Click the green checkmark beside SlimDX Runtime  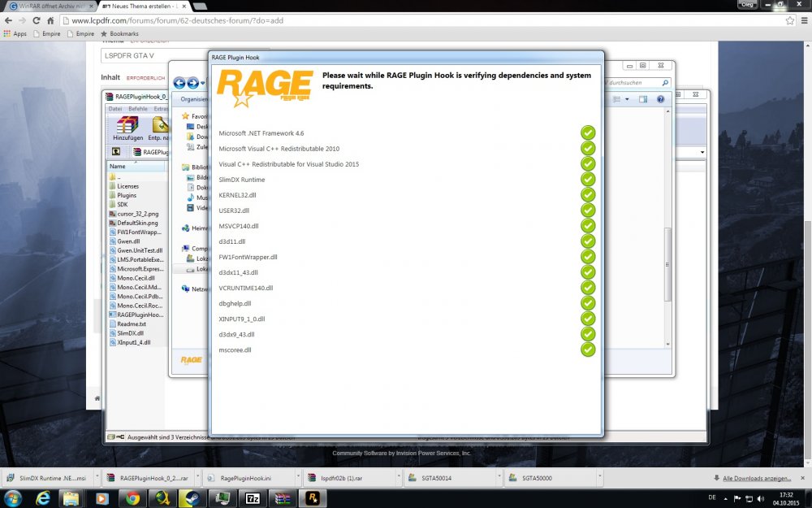pos(588,180)
